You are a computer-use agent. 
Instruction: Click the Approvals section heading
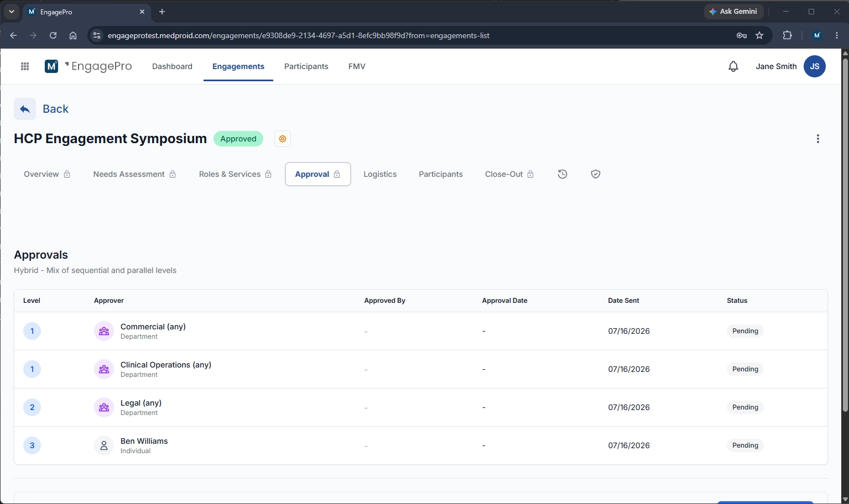click(41, 255)
